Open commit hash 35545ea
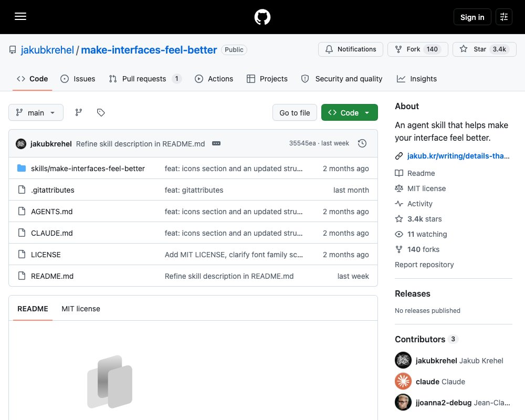 coord(302,143)
